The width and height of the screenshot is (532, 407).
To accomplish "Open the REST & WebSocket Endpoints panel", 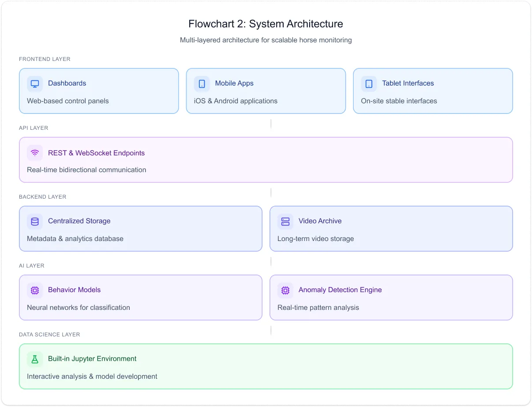I will (266, 160).
